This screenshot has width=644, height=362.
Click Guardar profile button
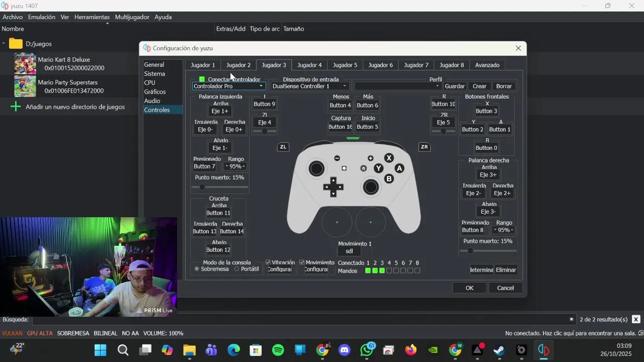coord(455,86)
